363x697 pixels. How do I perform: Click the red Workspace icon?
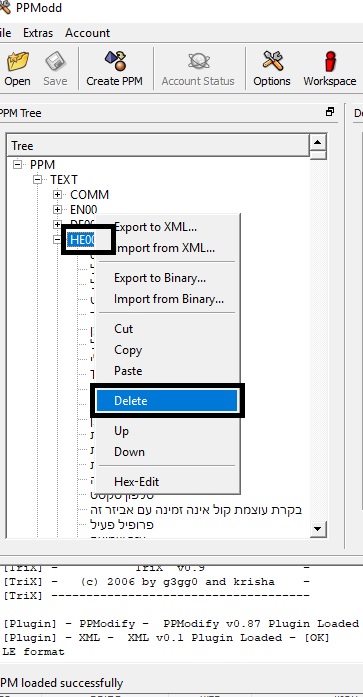[330, 61]
